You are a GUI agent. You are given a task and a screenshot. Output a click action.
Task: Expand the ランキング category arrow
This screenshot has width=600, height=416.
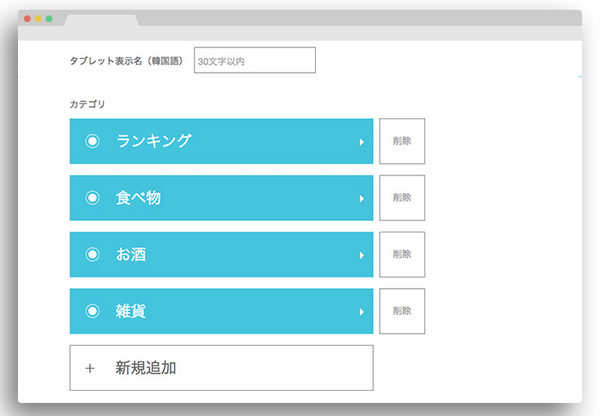coord(361,142)
